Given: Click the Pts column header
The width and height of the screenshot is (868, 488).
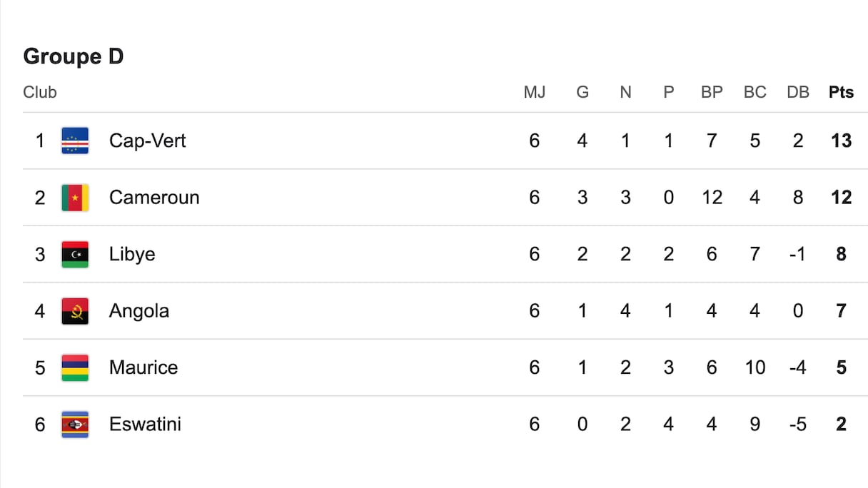Looking at the screenshot, I should (841, 92).
